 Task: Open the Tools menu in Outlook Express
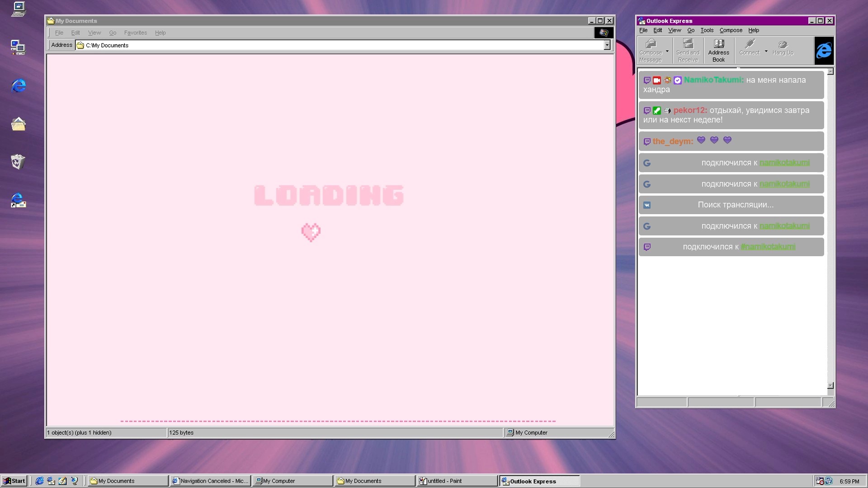coord(707,30)
